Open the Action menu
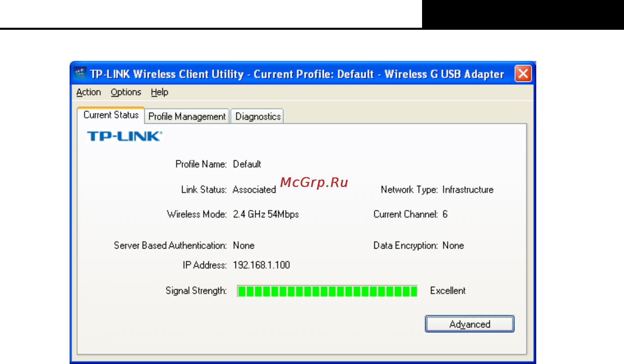Screen dimensions: 624x364 point(88,92)
